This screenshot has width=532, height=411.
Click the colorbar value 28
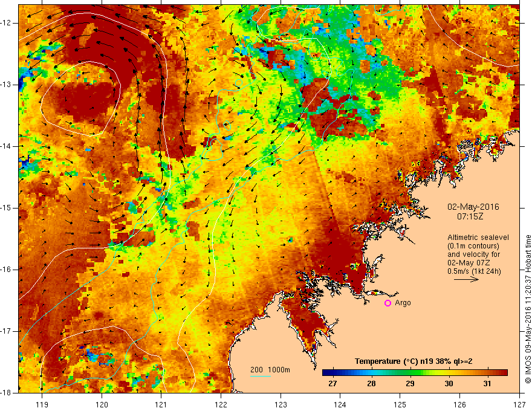[372, 384]
